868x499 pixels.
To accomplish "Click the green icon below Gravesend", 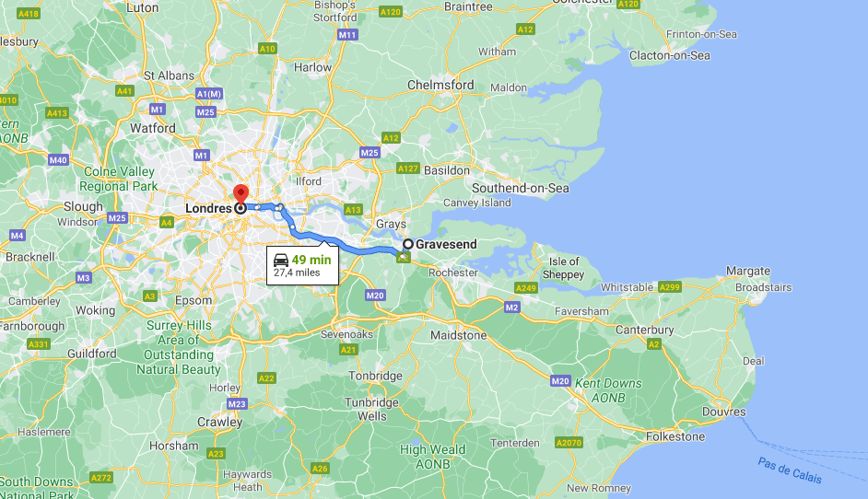I will pos(404,257).
